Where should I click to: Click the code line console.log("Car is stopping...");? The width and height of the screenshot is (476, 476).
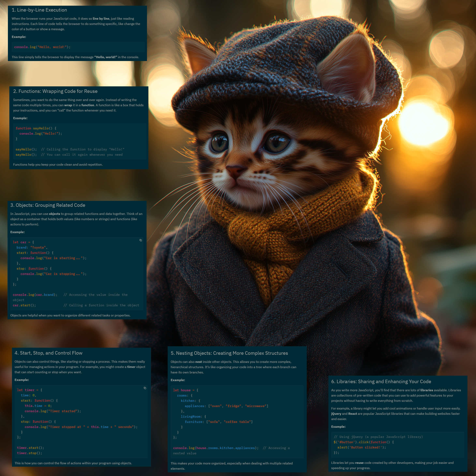click(x=54, y=274)
